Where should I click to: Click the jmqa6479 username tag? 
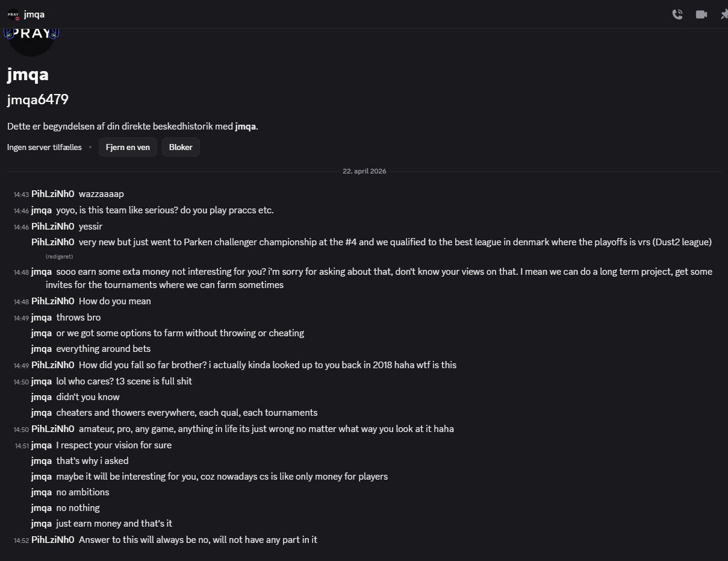tap(37, 100)
